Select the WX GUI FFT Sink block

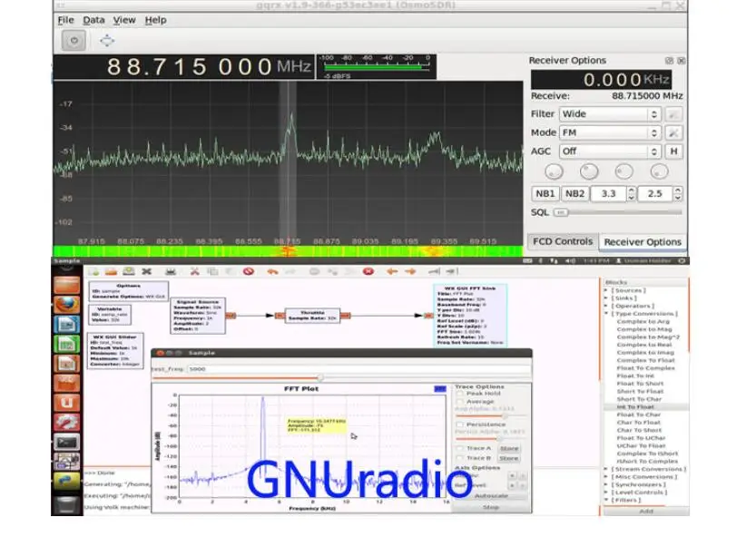pyautogui.click(x=470, y=316)
